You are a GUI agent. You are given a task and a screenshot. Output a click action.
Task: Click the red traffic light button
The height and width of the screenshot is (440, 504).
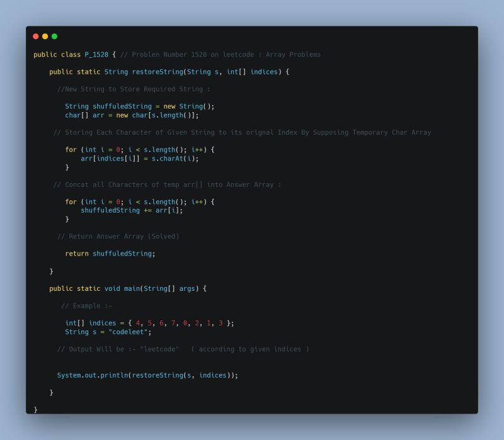click(x=37, y=37)
